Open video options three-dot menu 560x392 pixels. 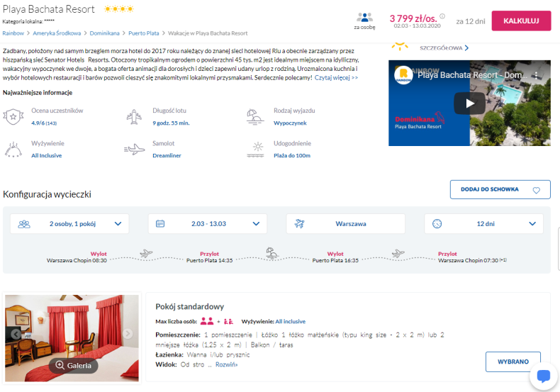coord(536,75)
